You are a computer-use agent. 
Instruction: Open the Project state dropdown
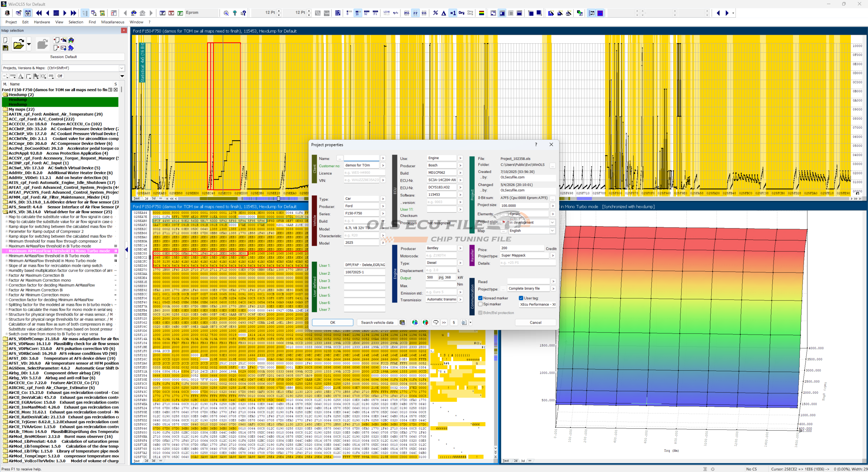(552, 222)
